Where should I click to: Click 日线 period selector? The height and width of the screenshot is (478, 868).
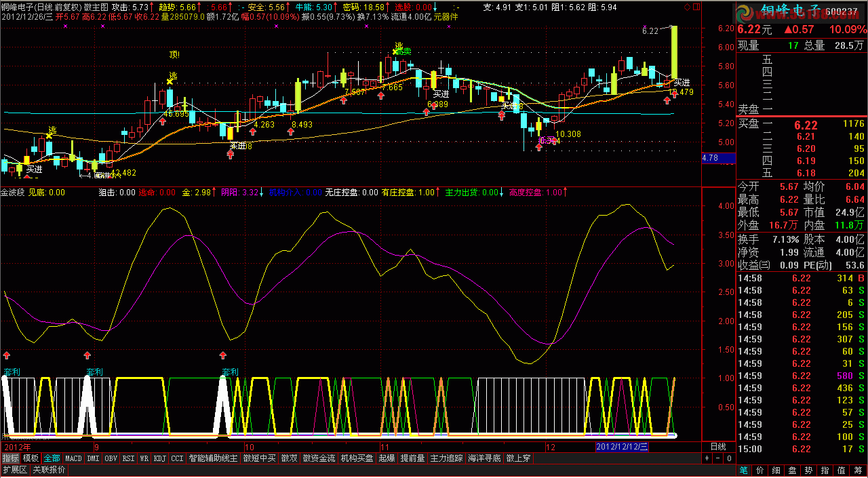(717, 447)
